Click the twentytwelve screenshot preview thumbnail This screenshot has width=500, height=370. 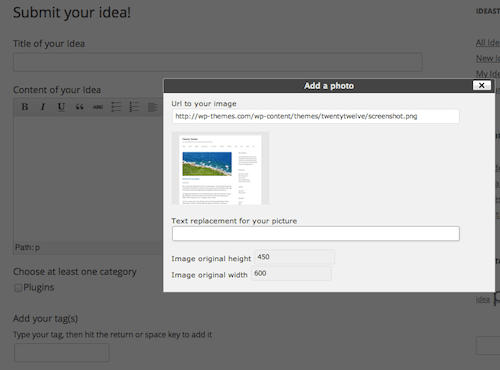(x=220, y=168)
